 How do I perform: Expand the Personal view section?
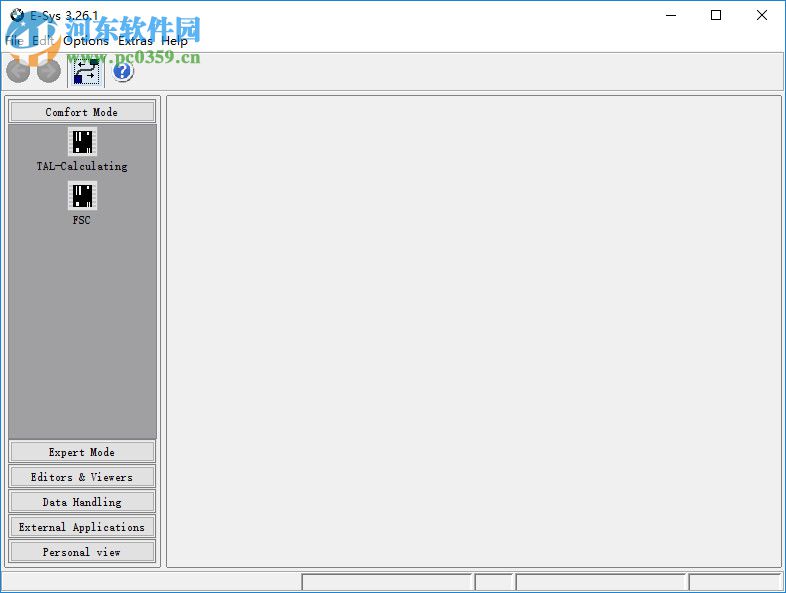pos(82,552)
